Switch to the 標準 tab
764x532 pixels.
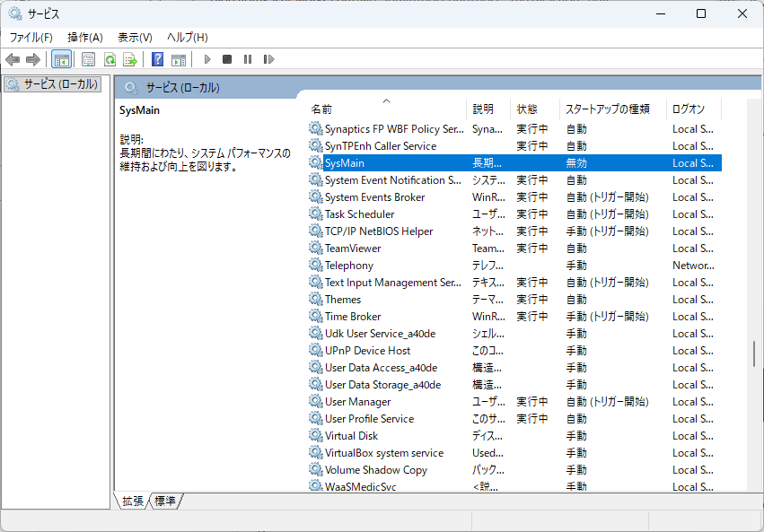coord(165,501)
